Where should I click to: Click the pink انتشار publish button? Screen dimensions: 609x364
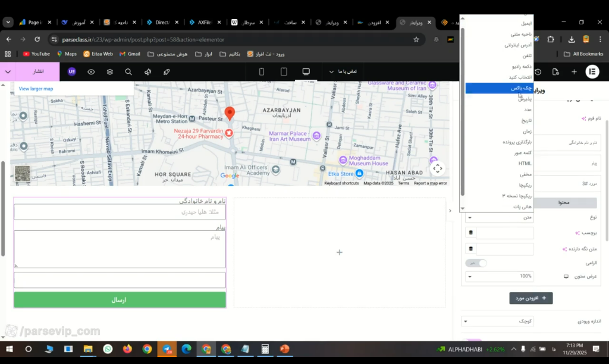38,71
